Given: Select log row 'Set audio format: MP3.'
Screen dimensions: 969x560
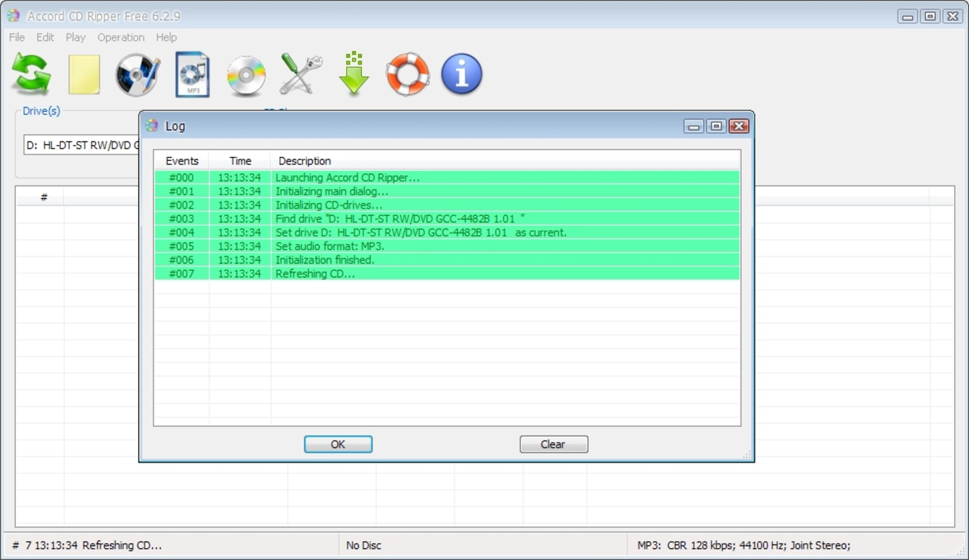Looking at the screenshot, I should [447, 246].
